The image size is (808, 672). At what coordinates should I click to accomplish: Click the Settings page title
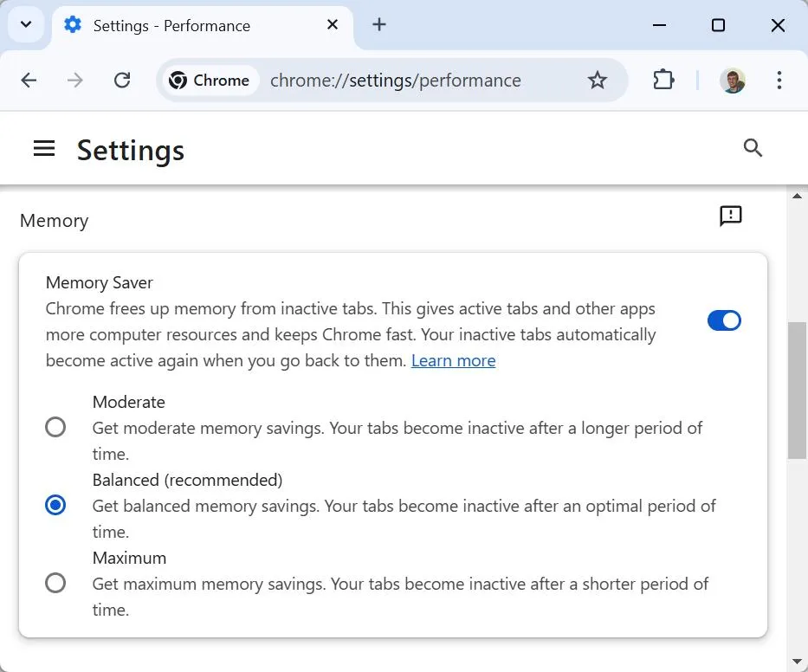click(131, 151)
